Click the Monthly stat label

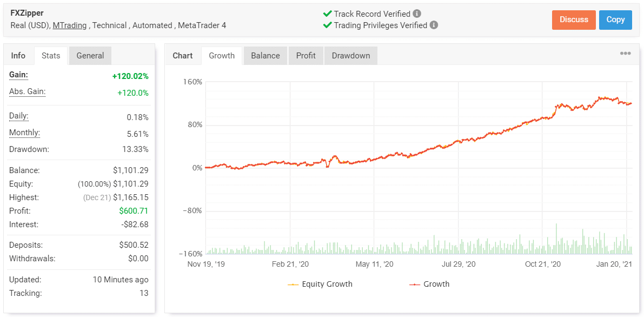[25, 133]
